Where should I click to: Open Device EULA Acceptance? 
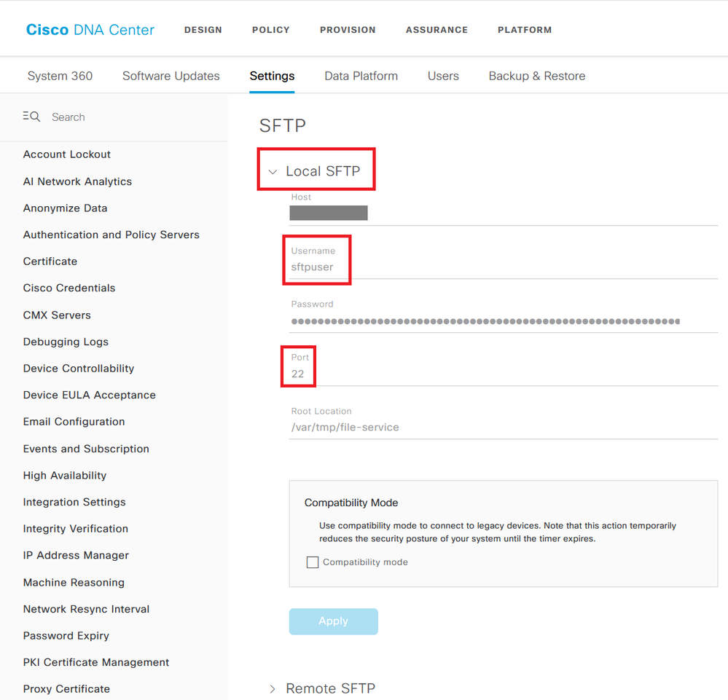point(89,395)
